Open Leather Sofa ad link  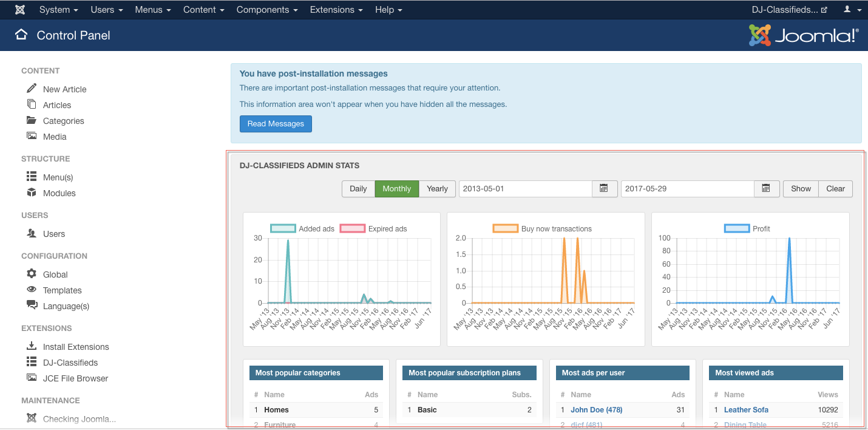click(746, 410)
